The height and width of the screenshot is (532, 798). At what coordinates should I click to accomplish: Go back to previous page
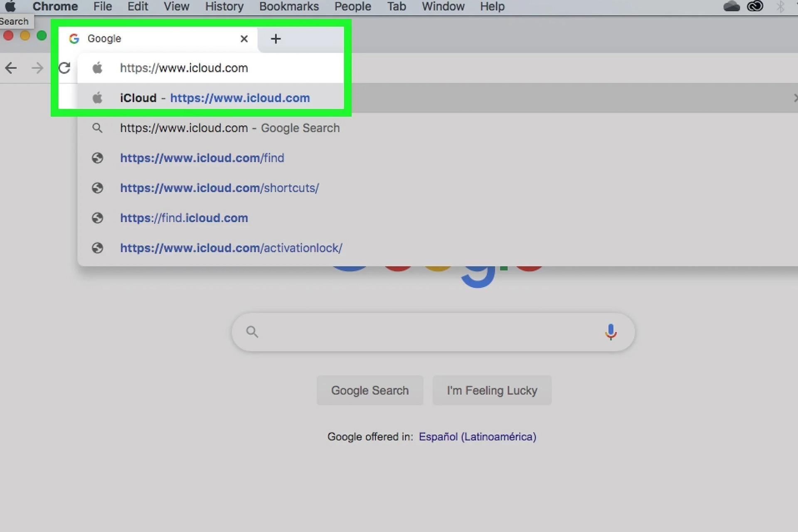click(11, 68)
